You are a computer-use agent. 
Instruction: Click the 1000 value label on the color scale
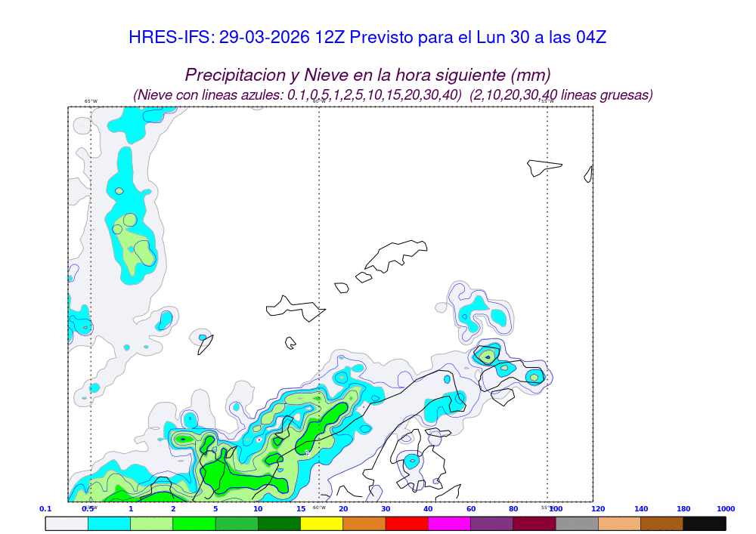click(726, 509)
